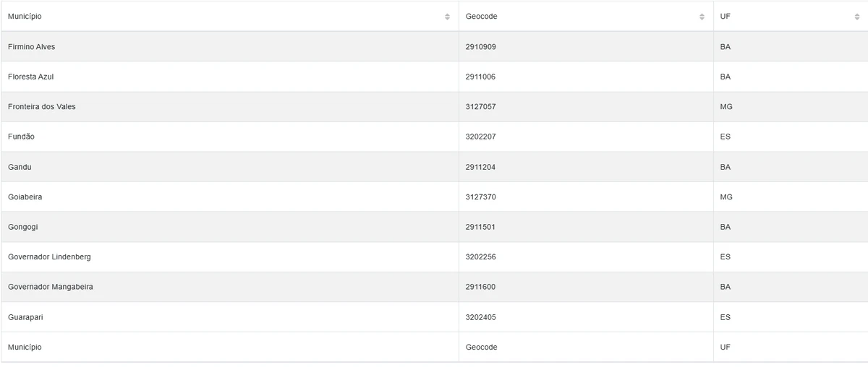Screen dimensions: 868x367
Task: Select the Gandu municipality cell
Action: pyautogui.click(x=20, y=167)
